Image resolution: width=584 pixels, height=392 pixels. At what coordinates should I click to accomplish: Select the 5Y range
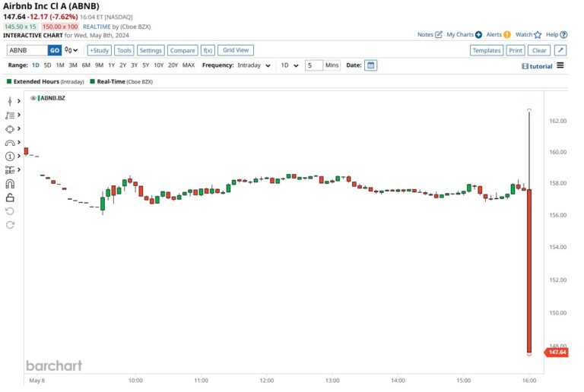pyautogui.click(x=146, y=65)
